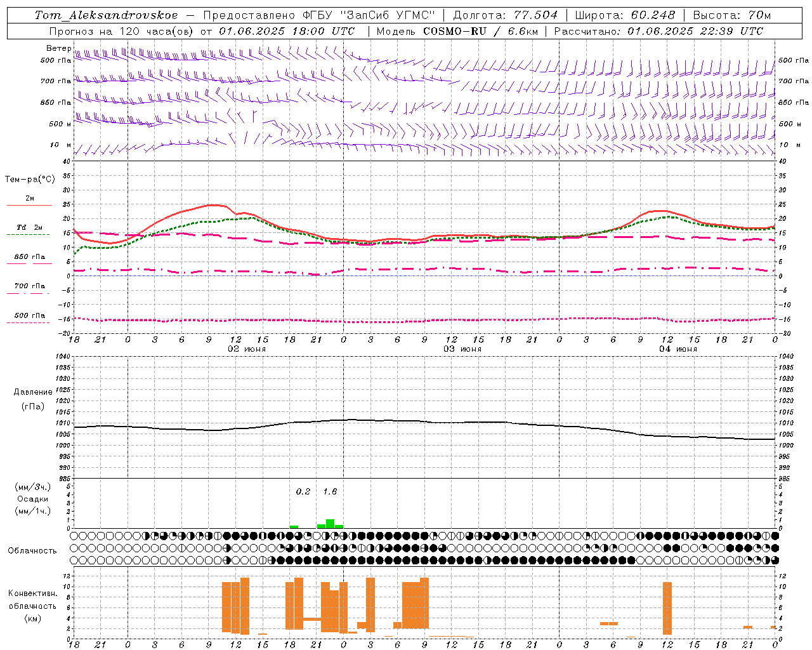Viewport: 812px width, 650px height.
Task: Click the red 2м temperature legend line
Action: pyautogui.click(x=29, y=205)
